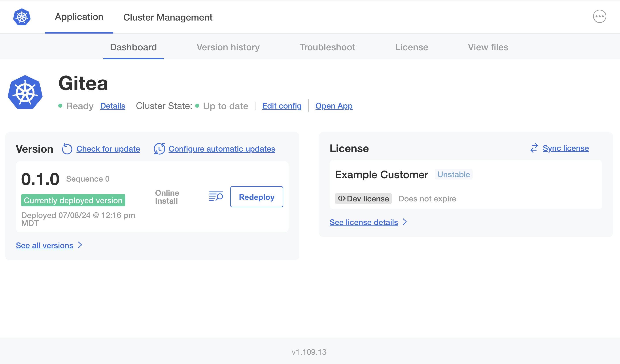
Task: Click the automatic updates clock icon
Action: (x=159, y=149)
